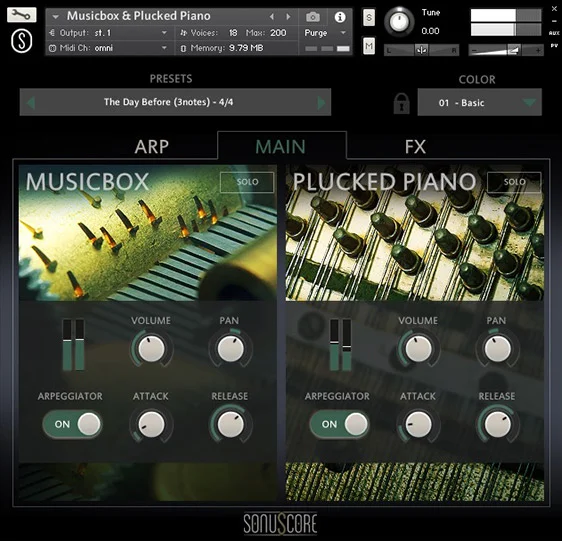
Task: Adjust the Plucked Piano Attack knob
Action: click(x=418, y=424)
